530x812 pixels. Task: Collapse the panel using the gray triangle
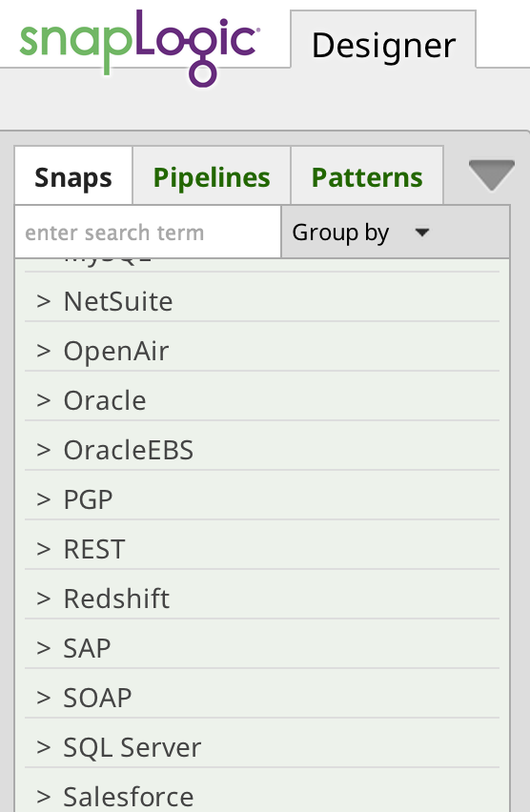tap(491, 175)
